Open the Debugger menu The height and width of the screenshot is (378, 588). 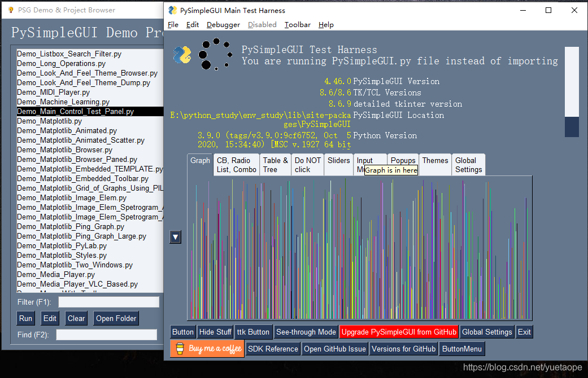(x=223, y=25)
